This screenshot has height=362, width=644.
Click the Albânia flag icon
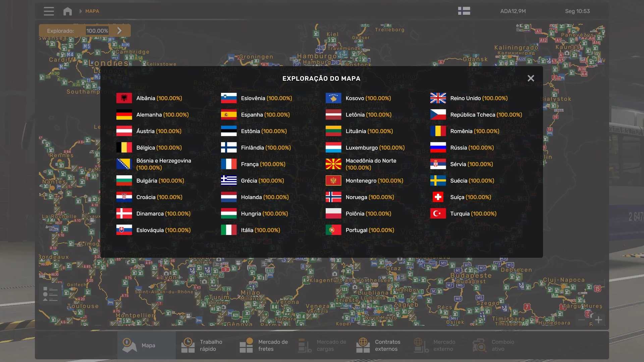[x=124, y=98]
